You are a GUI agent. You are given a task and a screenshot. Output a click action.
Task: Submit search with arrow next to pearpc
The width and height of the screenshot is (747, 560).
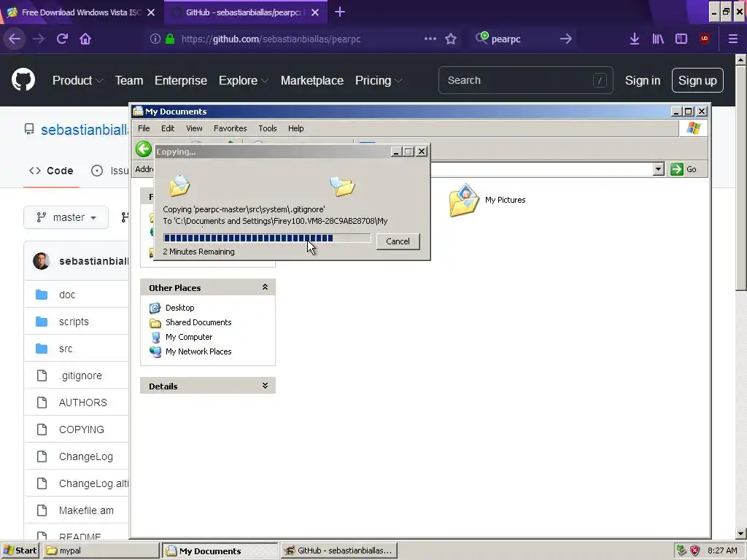coord(565,39)
